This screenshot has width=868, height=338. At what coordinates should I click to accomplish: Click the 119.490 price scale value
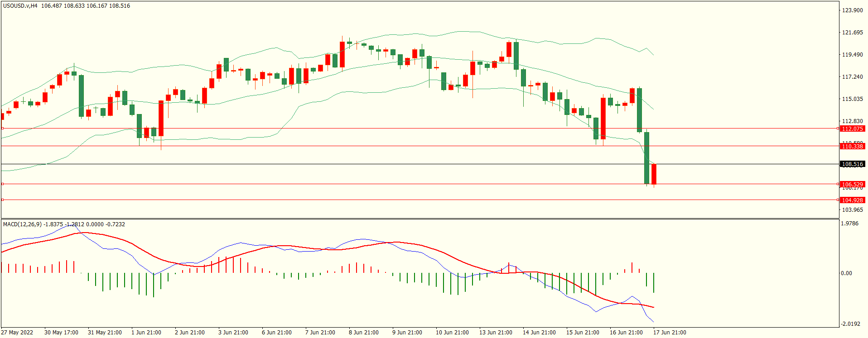[852, 55]
